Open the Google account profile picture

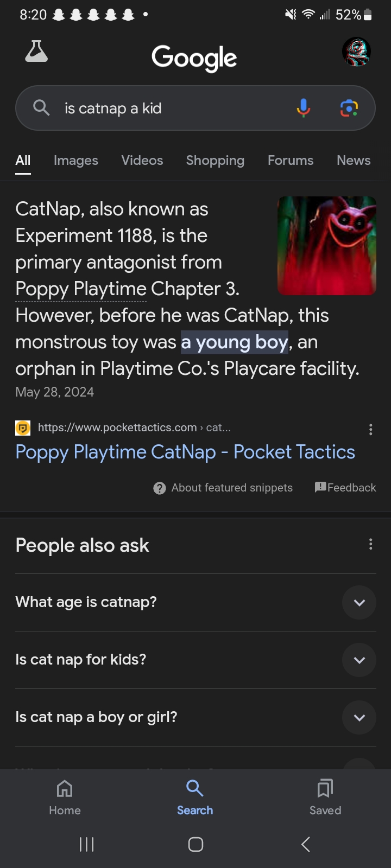coord(356,52)
